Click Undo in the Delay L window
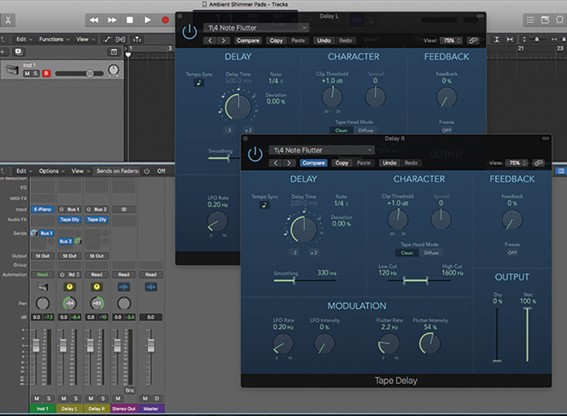Screen dimensions: 567x416 (x=324, y=41)
